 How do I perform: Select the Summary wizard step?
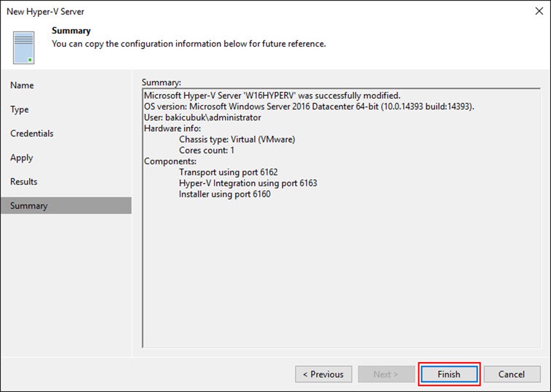[66, 206]
